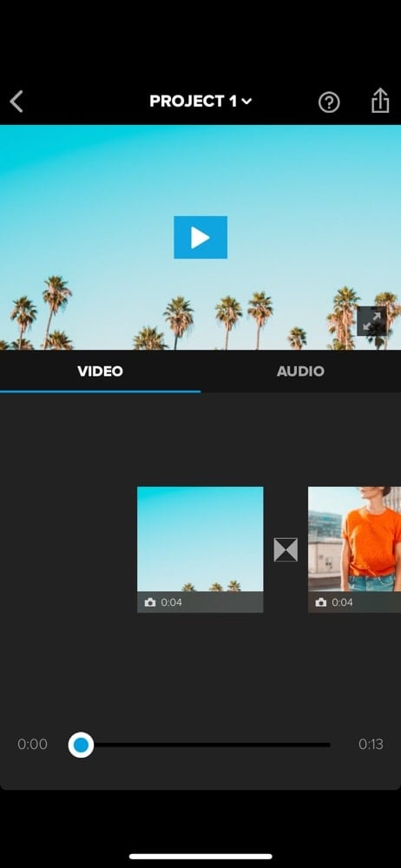Select the orange shirt clip thumbnail
The image size is (401, 868).
[x=354, y=549]
